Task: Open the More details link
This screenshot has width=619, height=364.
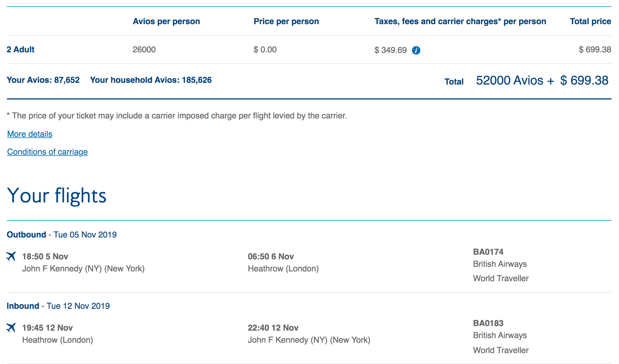Action: click(x=30, y=134)
